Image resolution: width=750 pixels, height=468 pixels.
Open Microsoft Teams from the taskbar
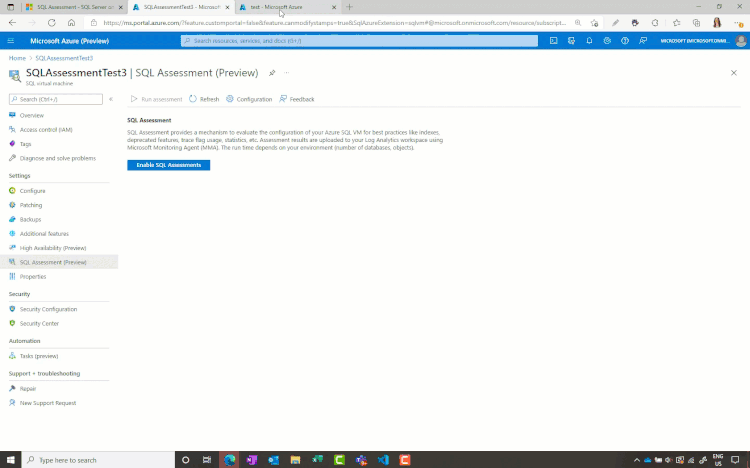(x=361, y=460)
